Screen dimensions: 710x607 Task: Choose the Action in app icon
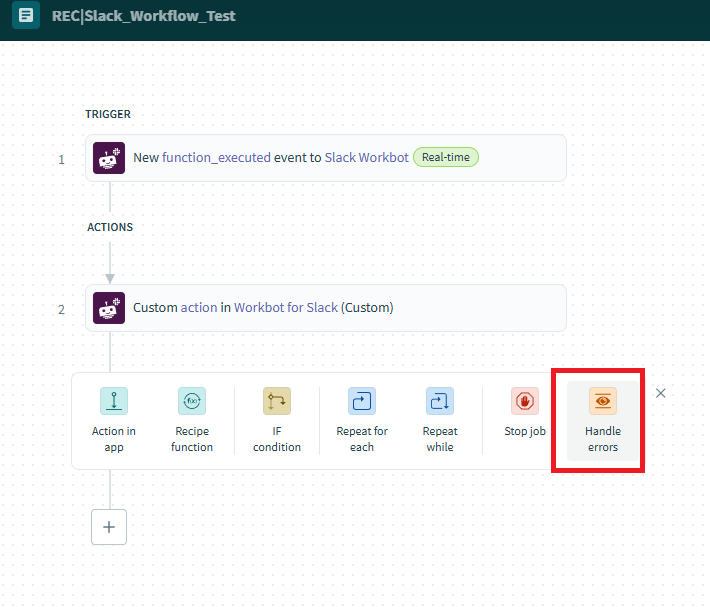coord(114,401)
